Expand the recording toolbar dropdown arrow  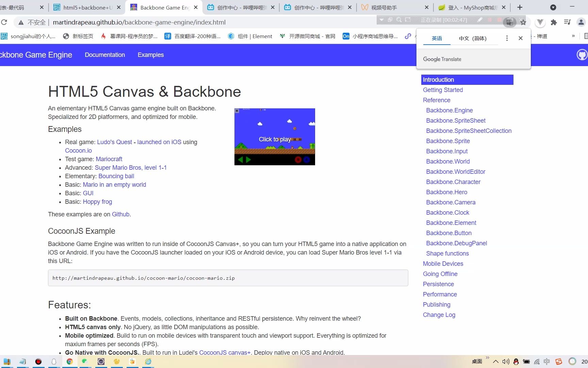(381, 20)
